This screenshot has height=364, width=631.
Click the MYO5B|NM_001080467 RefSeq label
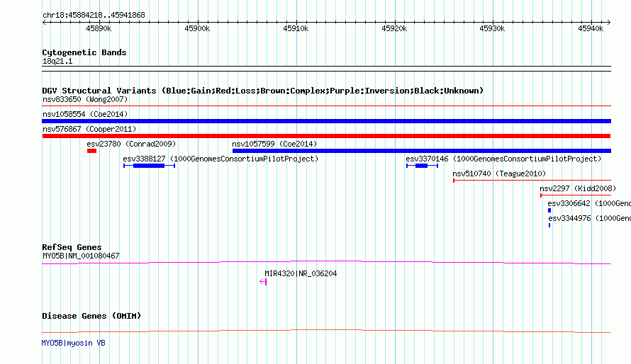[81, 256]
